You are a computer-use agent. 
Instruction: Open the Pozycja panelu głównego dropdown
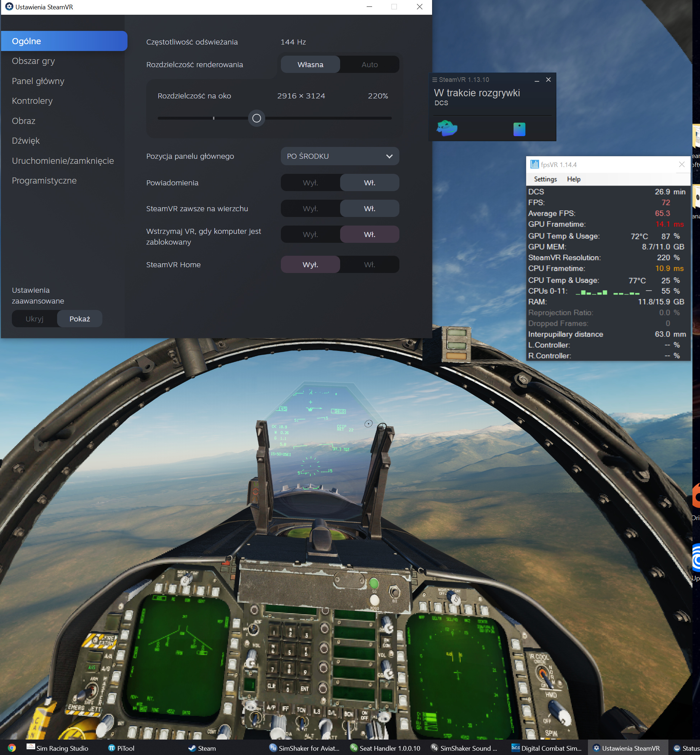coord(340,156)
